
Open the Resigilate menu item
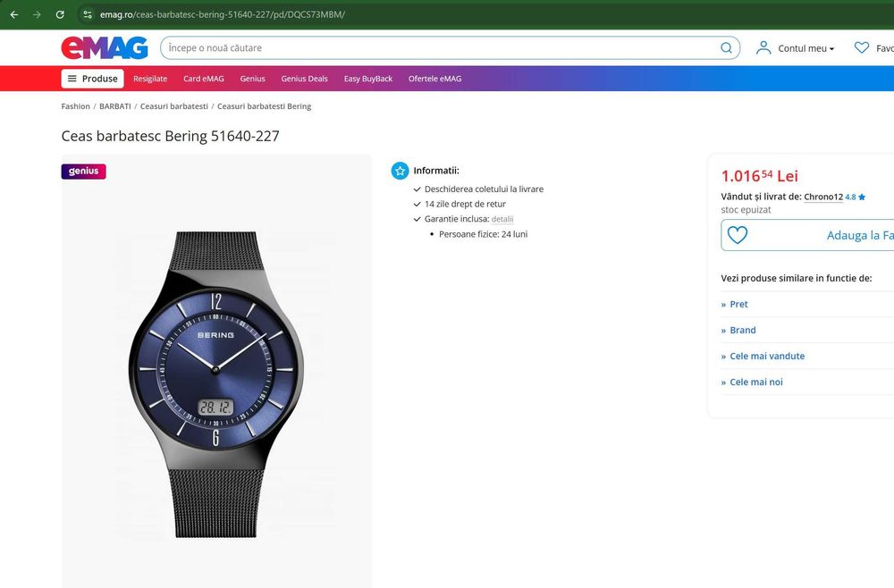150,79
